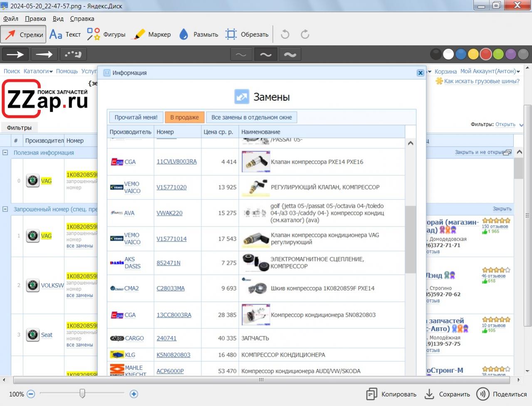Click the zoom out minus button

click(x=31, y=394)
